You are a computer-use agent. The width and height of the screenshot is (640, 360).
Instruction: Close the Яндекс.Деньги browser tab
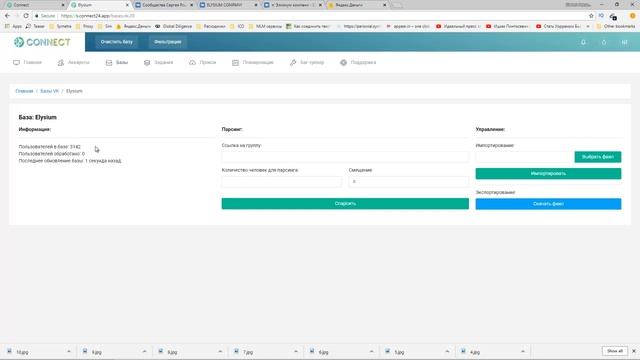tap(384, 5)
